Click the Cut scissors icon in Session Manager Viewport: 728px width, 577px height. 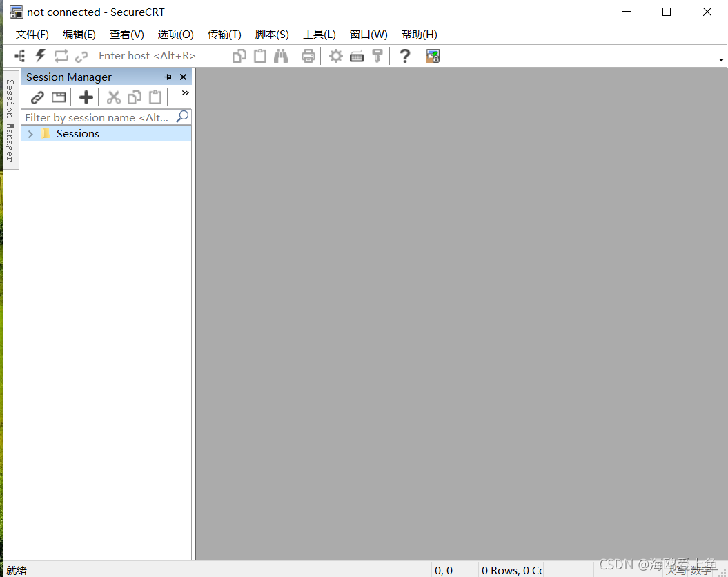click(x=113, y=97)
